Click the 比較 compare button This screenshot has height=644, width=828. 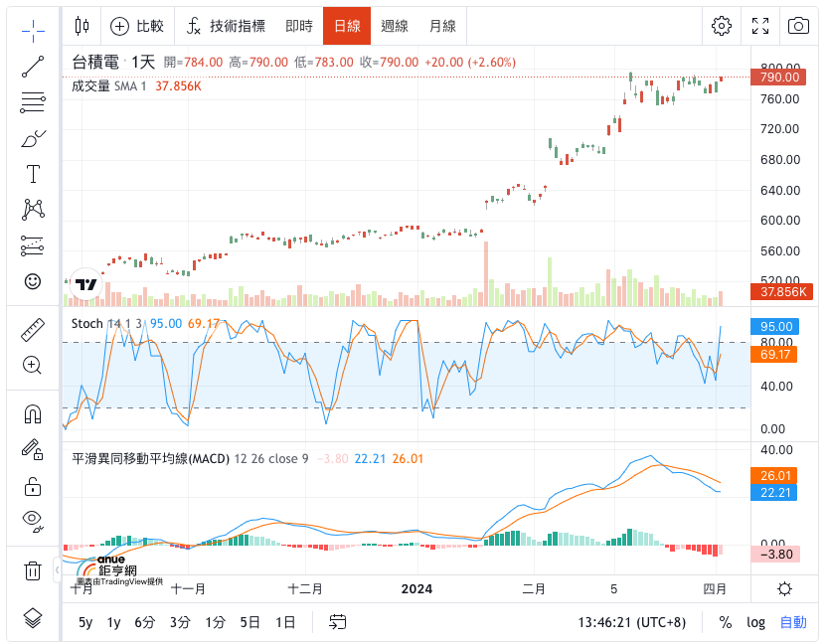coord(137,26)
